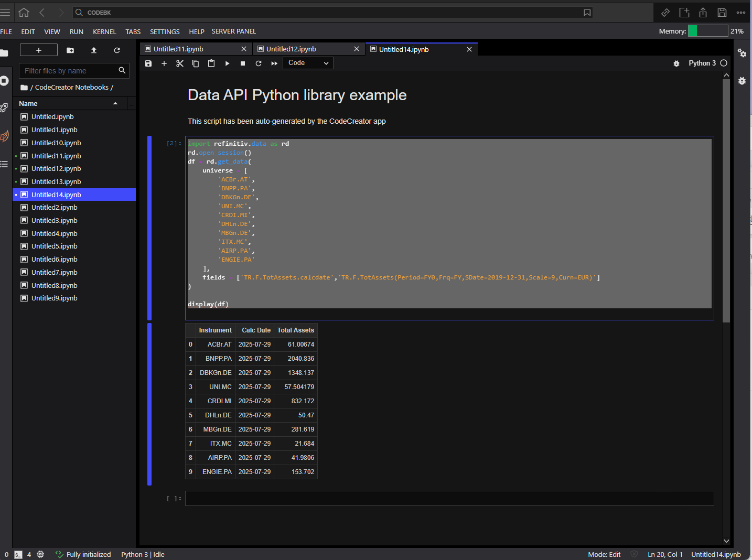The width and height of the screenshot is (752, 560).
Task: Save workspace with the header floppy disk icon
Action: 722,13
